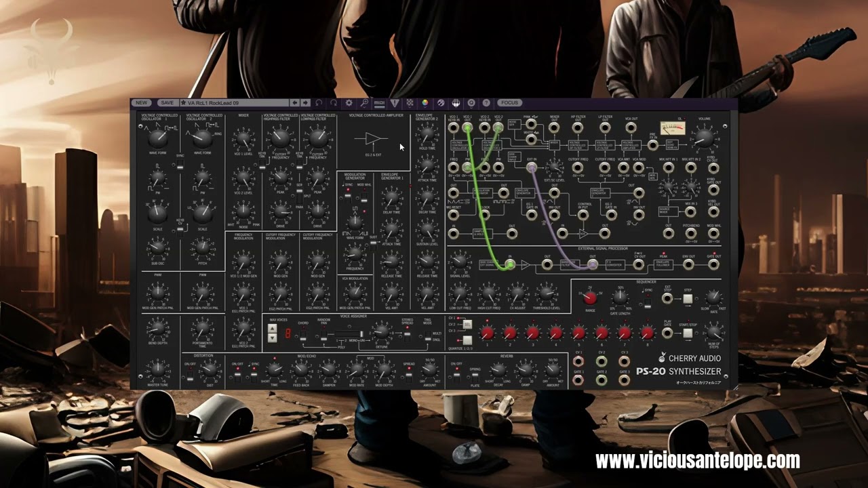
Task: Click the red MAX VOICES number display
Action: [288, 333]
